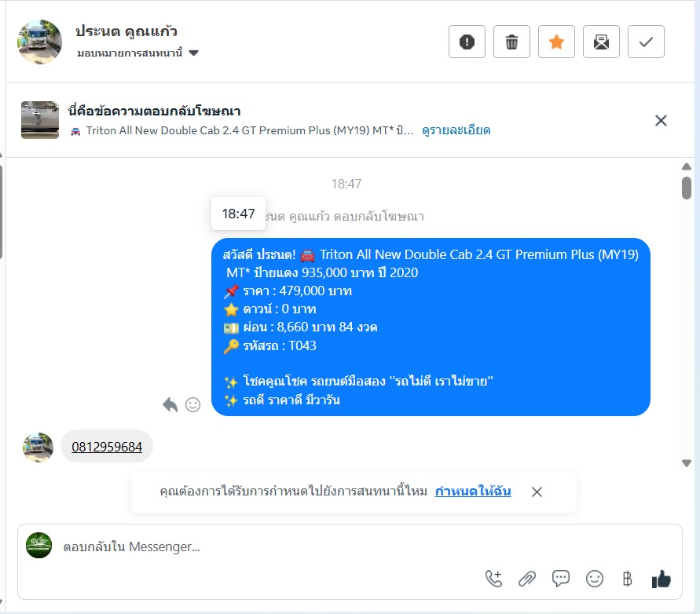The height and width of the screenshot is (614, 700).
Task: Open the assign conversation dropdown arrow
Action: [x=193, y=53]
